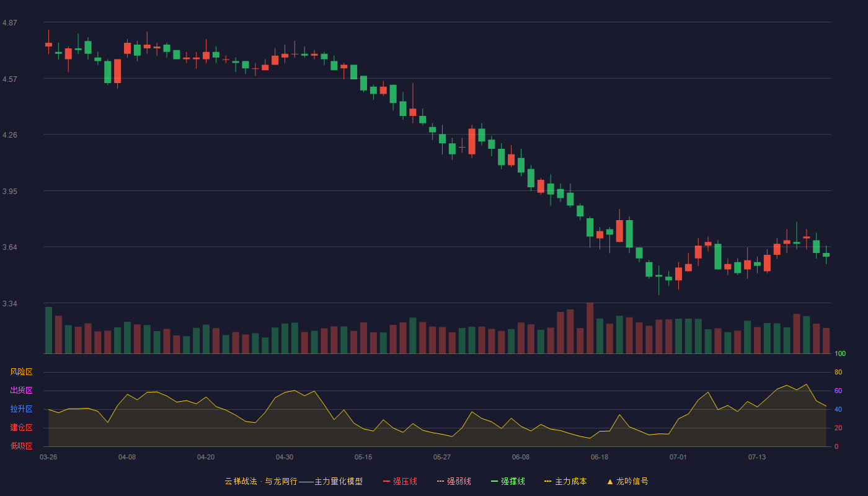This screenshot has height=496, width=868.
Task: Click the 云梯战法 主力量化模型 title text
Action: pyautogui.click(x=293, y=481)
